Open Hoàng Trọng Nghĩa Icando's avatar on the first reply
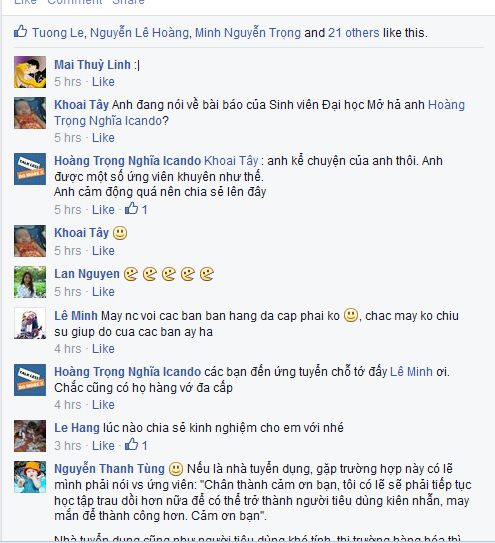 click(30, 169)
